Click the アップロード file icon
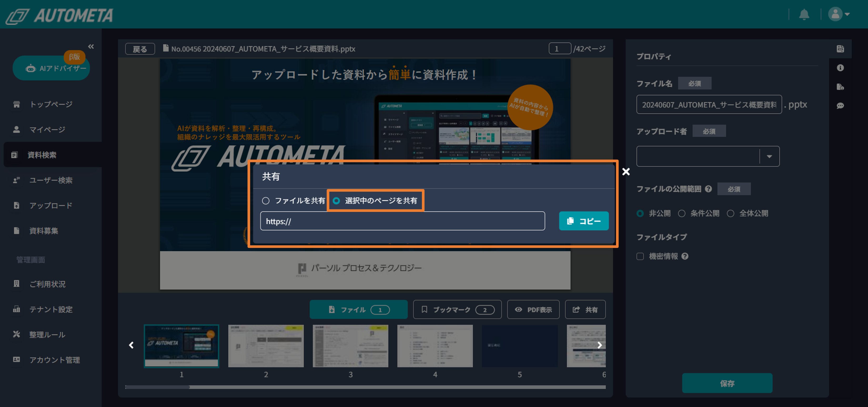The height and width of the screenshot is (407, 868). point(17,205)
